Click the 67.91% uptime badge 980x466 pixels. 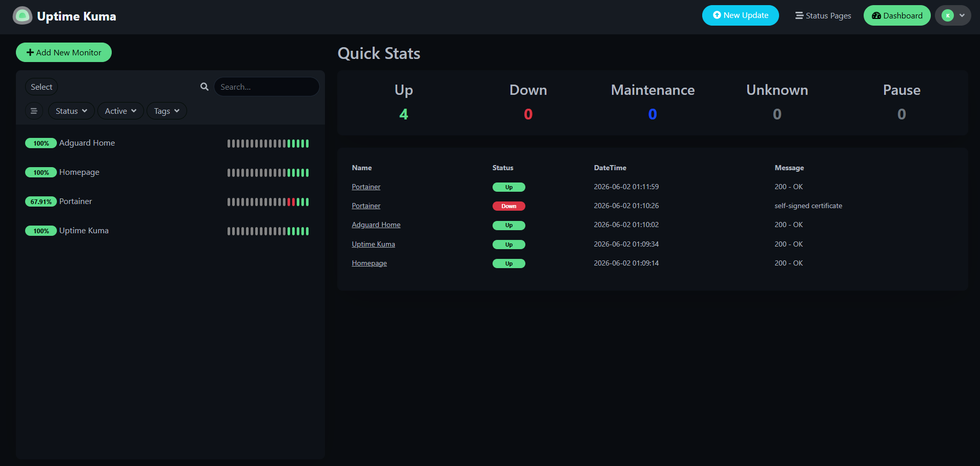[x=41, y=201]
